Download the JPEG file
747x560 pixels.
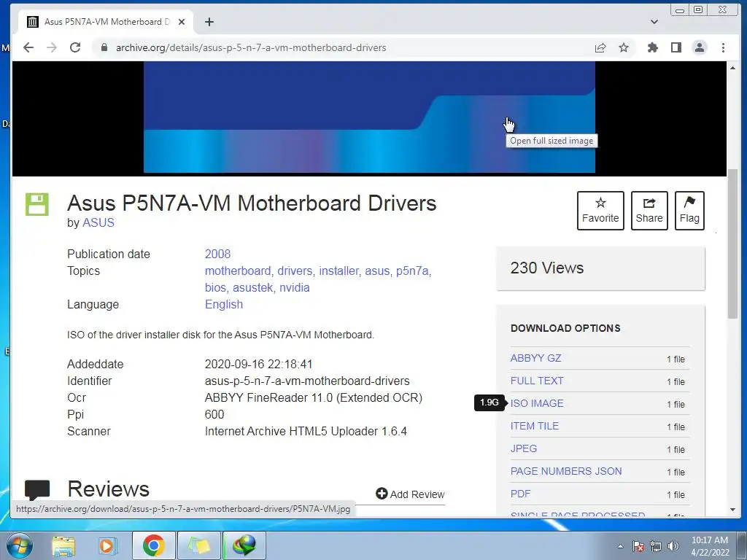tap(524, 448)
